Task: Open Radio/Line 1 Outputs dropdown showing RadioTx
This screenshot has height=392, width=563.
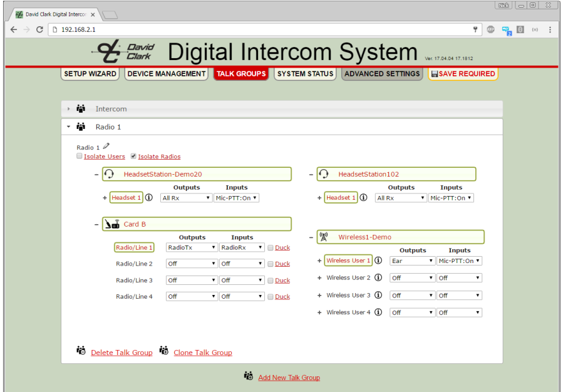Action: pos(192,247)
